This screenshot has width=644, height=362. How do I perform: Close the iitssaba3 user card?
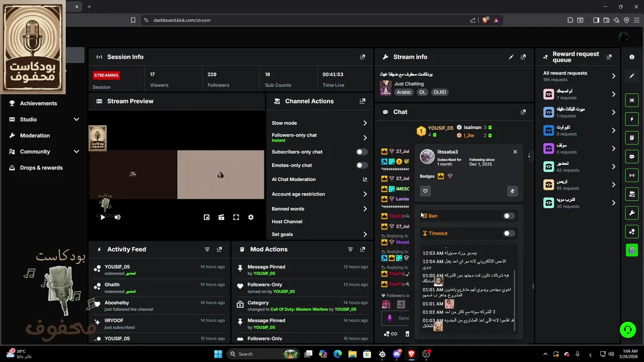click(515, 152)
